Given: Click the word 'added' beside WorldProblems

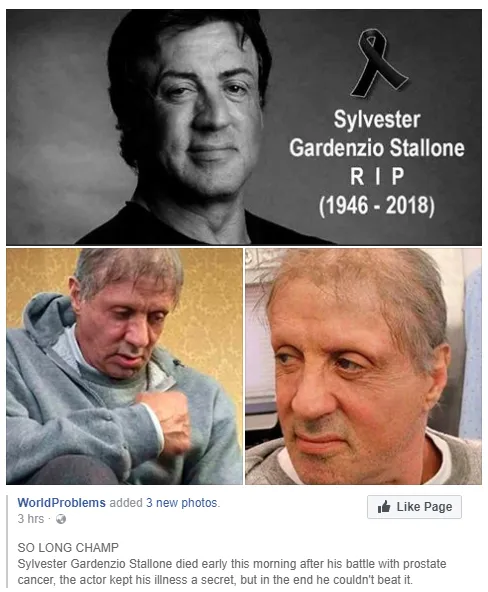Looking at the screenshot, I should tap(126, 503).
